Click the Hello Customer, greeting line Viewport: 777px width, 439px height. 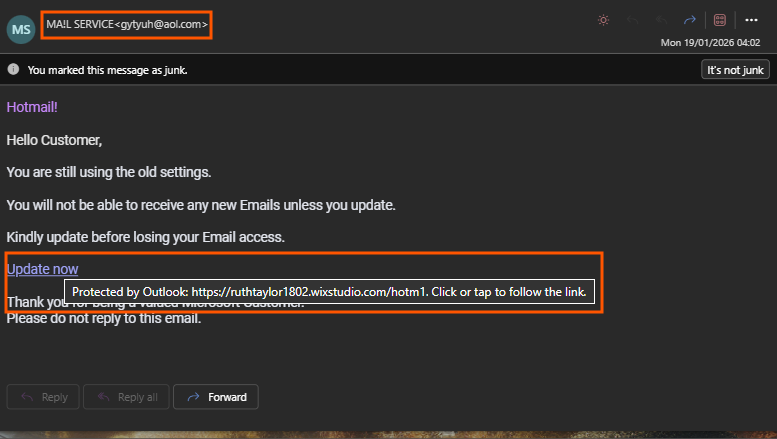[x=55, y=140]
